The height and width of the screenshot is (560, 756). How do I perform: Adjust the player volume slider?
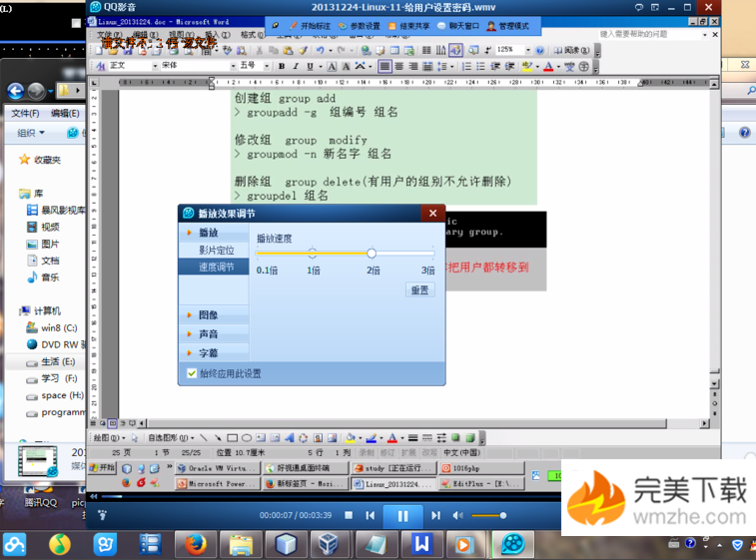click(x=488, y=515)
